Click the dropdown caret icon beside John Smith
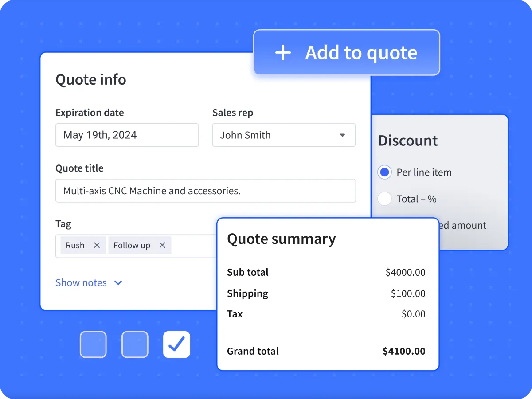The width and height of the screenshot is (532, 399). click(342, 135)
